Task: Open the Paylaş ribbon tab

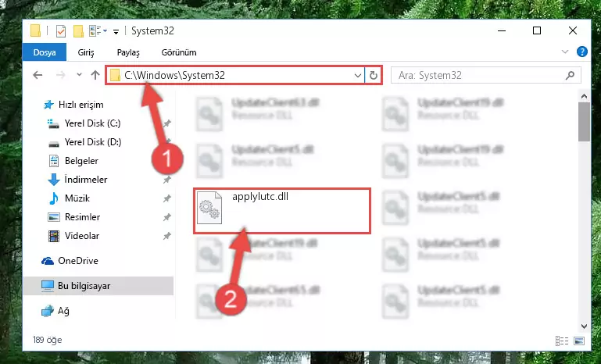Action: (128, 52)
